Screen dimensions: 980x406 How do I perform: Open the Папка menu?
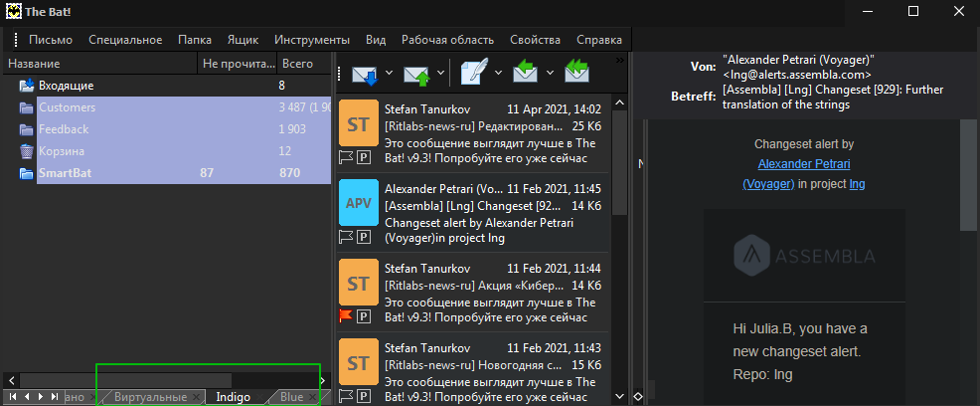point(195,40)
